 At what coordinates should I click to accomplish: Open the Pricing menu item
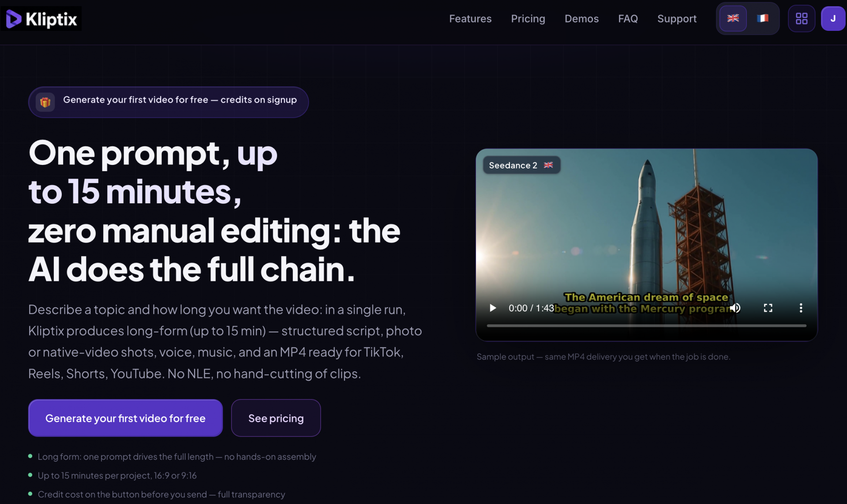(x=528, y=19)
